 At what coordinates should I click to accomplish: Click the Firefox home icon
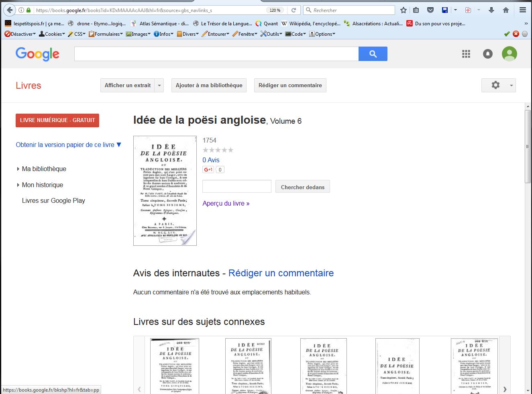[506, 10]
